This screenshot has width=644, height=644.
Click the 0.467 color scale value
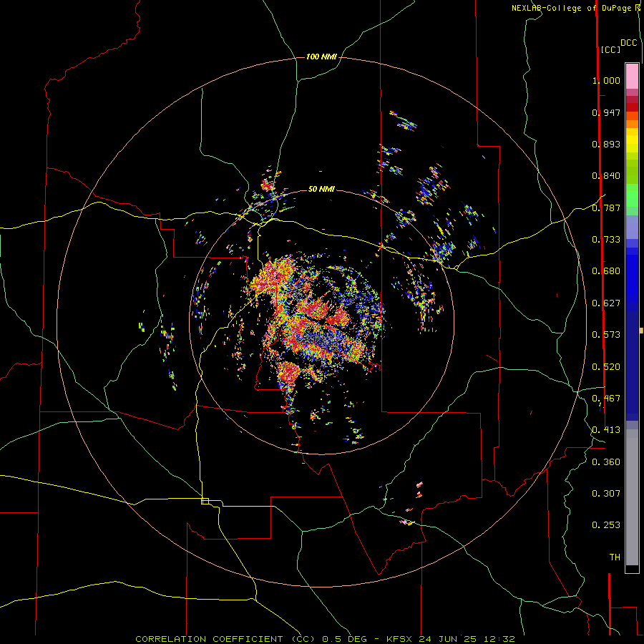(x=606, y=399)
